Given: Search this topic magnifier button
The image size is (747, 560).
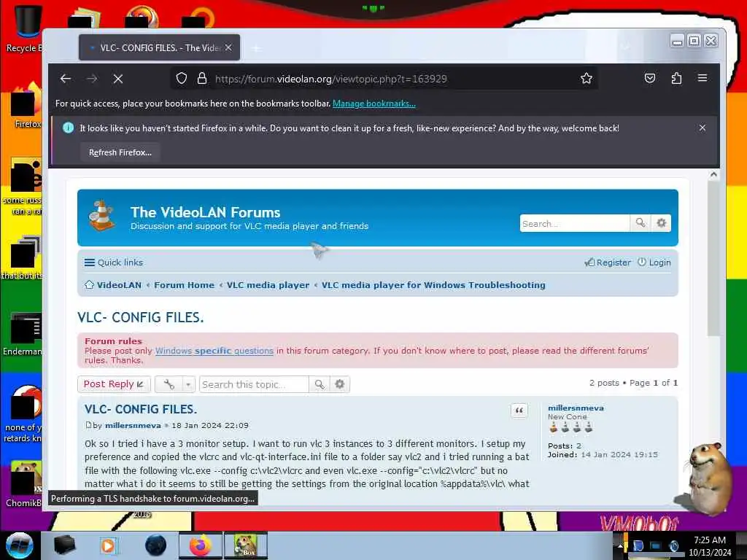Looking at the screenshot, I should (x=320, y=384).
